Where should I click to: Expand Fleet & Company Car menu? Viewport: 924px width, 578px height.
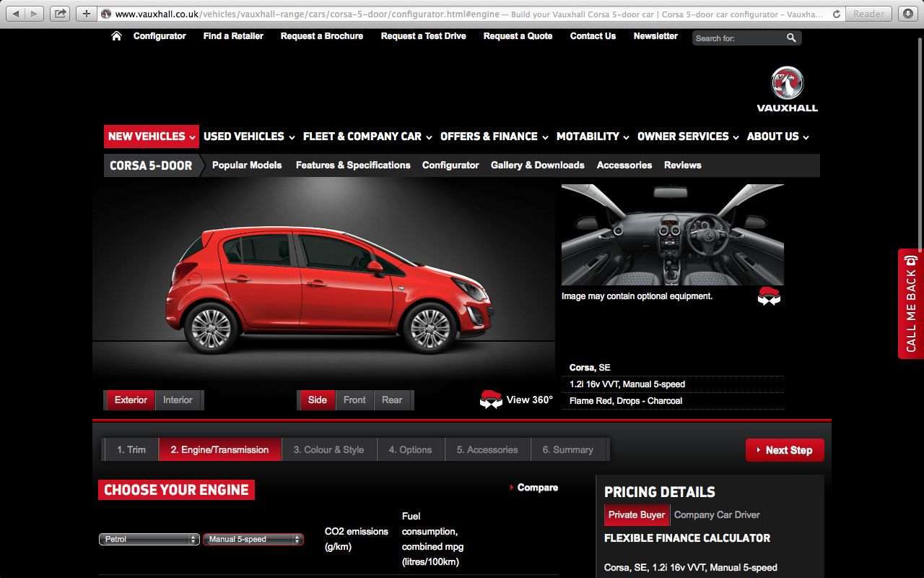367,137
